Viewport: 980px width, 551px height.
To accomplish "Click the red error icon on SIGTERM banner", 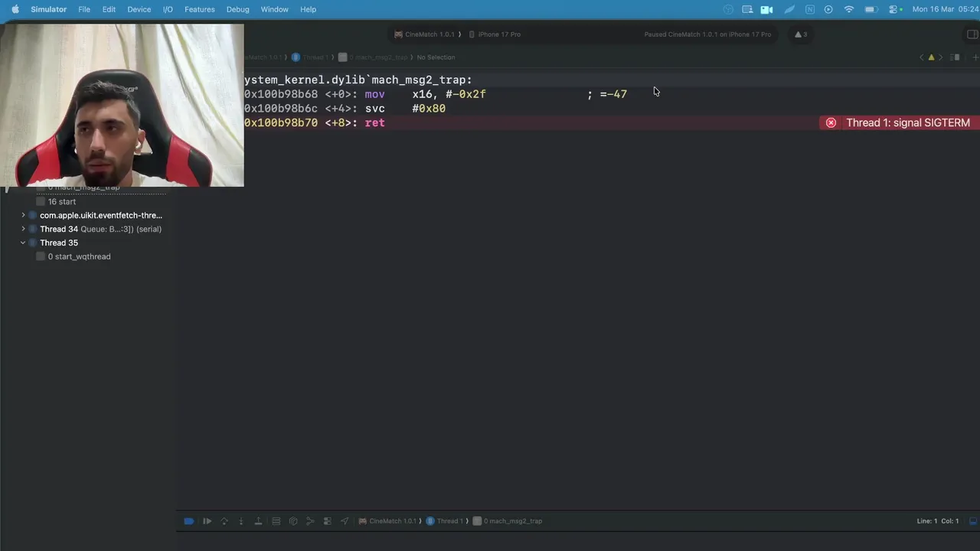I will coord(831,122).
